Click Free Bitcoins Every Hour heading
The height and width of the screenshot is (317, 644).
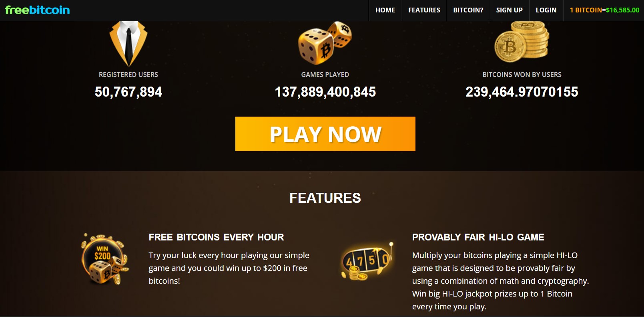tap(216, 237)
